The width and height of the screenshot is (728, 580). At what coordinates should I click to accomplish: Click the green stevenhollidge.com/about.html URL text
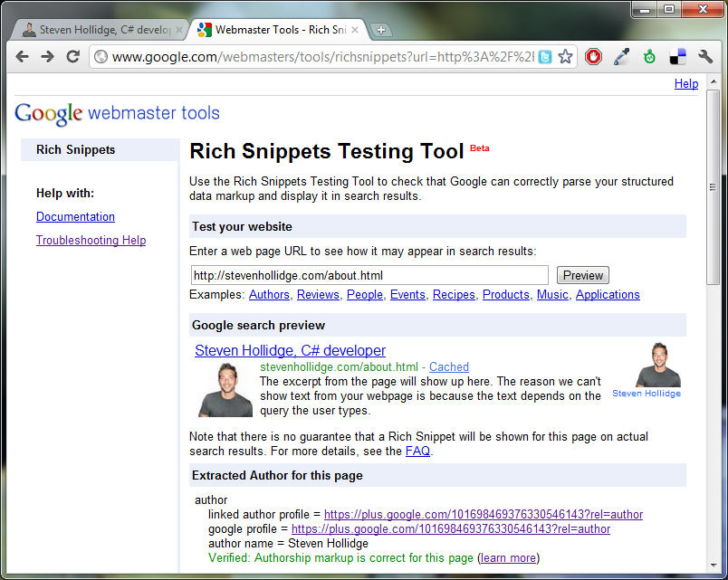pyautogui.click(x=339, y=366)
